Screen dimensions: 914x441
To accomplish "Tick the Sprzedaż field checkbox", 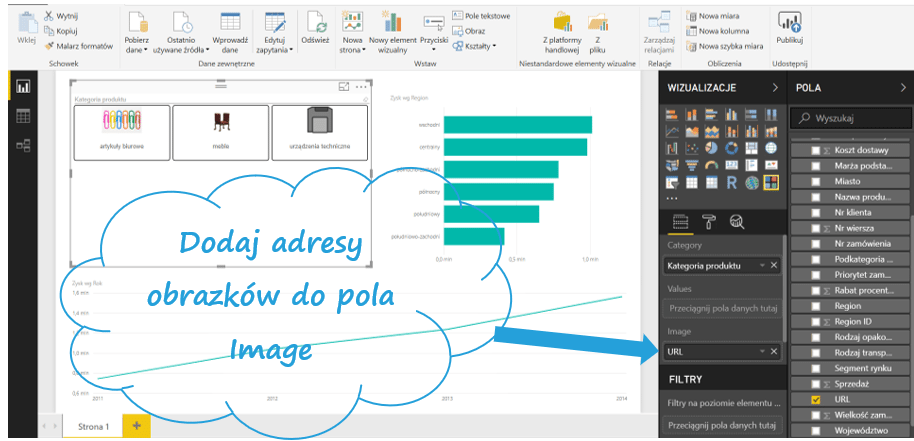I will coord(816,384).
